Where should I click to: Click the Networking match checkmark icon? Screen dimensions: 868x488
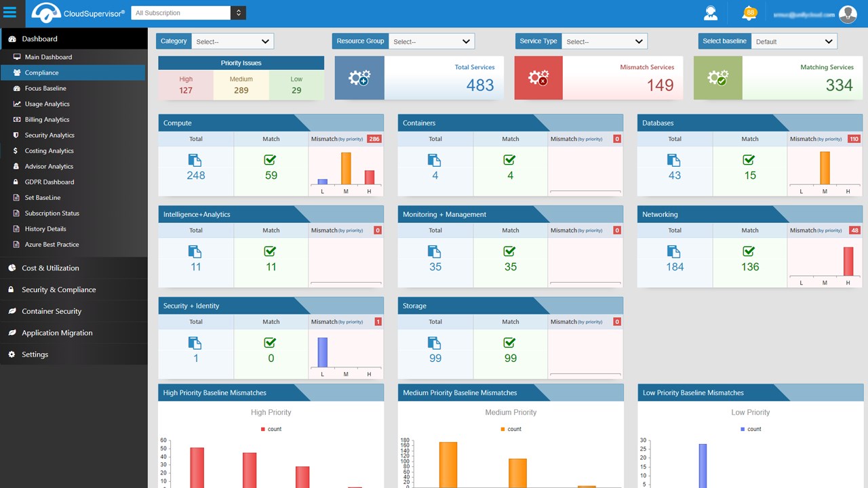click(749, 251)
